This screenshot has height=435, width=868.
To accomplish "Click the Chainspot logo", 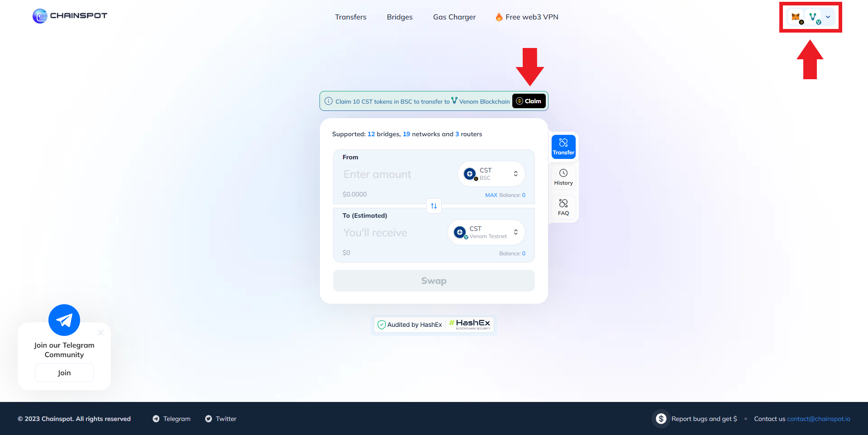I will [x=70, y=16].
